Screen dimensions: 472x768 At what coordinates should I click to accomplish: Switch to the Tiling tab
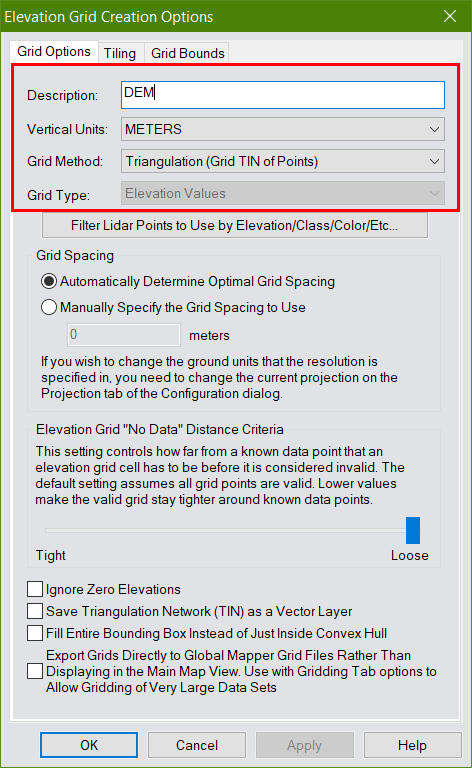(120, 53)
